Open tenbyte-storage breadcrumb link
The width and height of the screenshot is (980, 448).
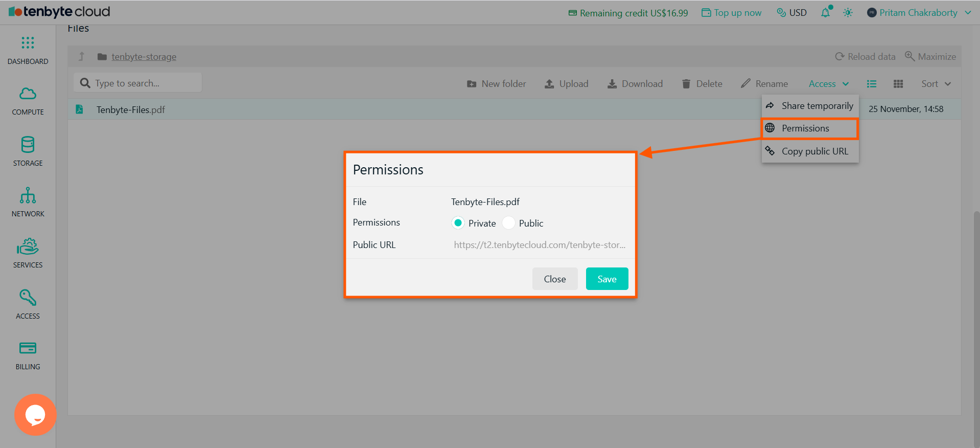coord(144,57)
